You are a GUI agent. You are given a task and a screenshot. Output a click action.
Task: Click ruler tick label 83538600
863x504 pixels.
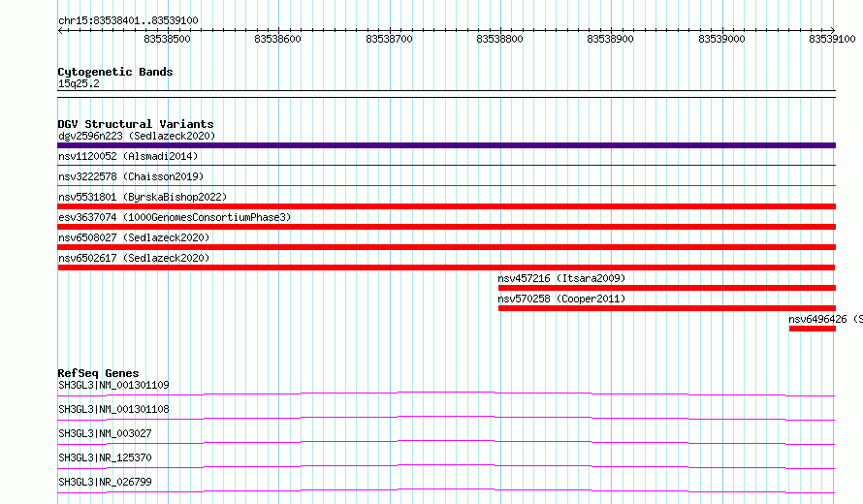pyautogui.click(x=278, y=39)
